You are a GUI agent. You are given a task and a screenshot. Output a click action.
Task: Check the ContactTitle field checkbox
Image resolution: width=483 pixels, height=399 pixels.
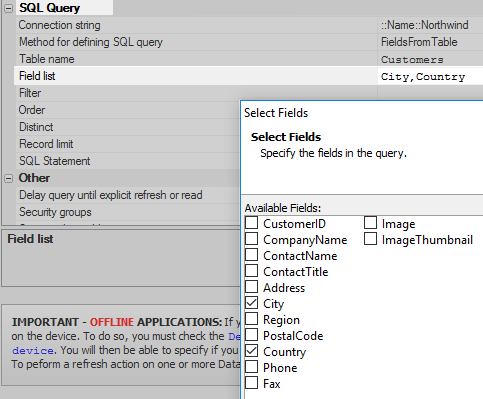click(251, 271)
